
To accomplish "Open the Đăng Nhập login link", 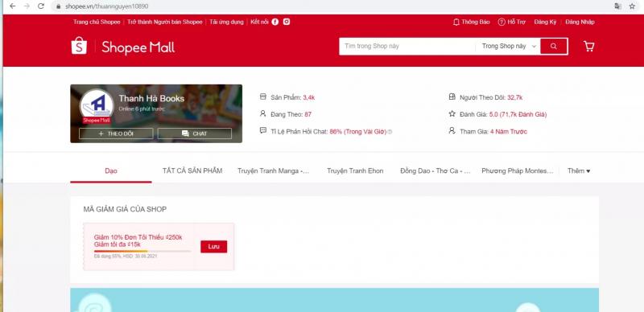I will point(580,23).
